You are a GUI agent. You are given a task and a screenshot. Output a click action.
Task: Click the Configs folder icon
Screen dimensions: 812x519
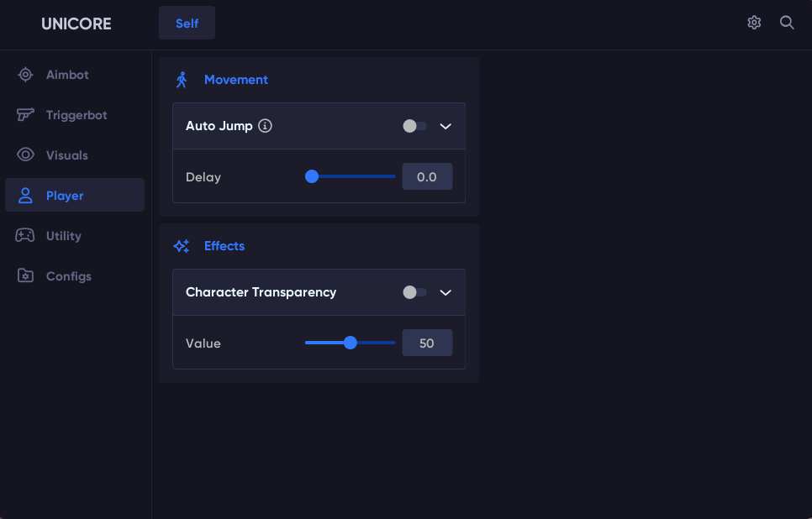(x=25, y=276)
